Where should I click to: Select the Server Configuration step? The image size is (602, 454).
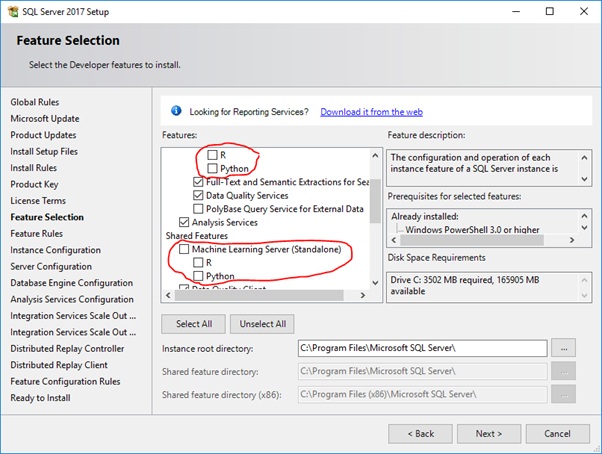click(x=51, y=266)
